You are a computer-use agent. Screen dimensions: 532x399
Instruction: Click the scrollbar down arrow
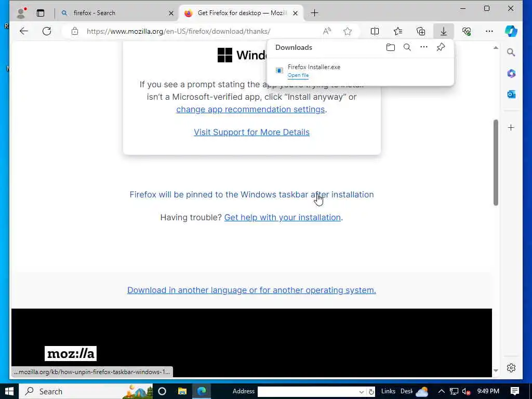(x=496, y=370)
